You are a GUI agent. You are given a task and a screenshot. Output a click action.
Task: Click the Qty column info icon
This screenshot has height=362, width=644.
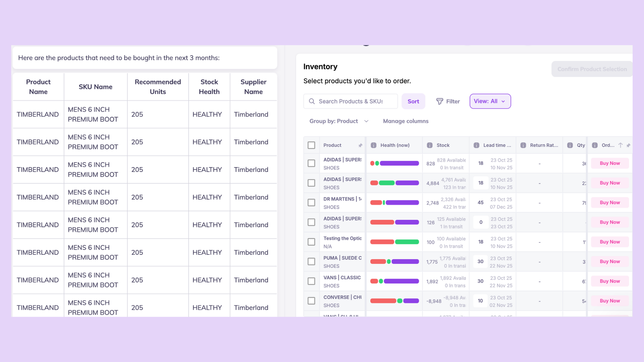pos(570,145)
